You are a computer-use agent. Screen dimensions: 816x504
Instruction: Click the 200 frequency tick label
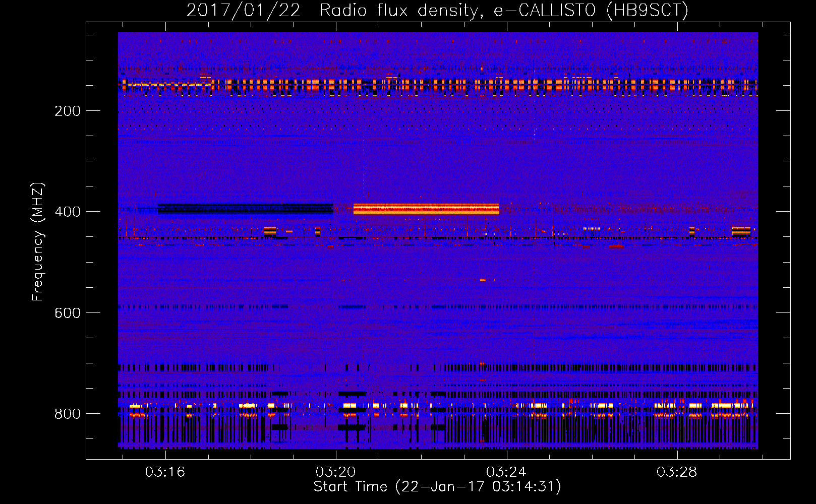(x=68, y=111)
